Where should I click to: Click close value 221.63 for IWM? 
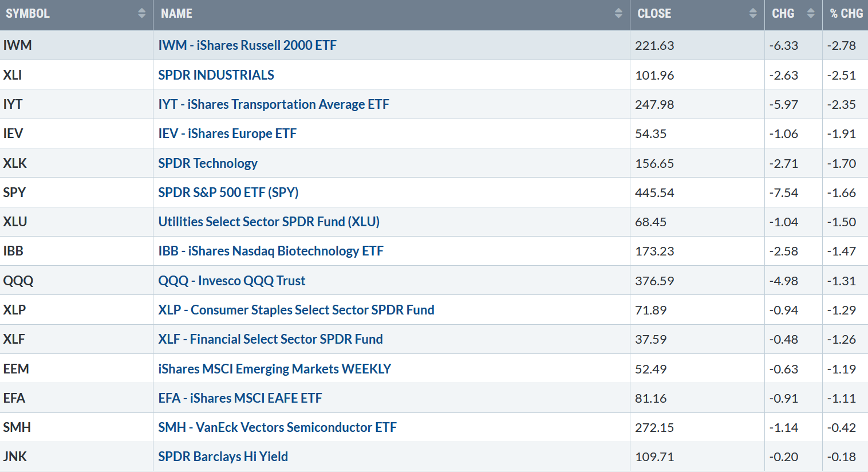point(654,45)
